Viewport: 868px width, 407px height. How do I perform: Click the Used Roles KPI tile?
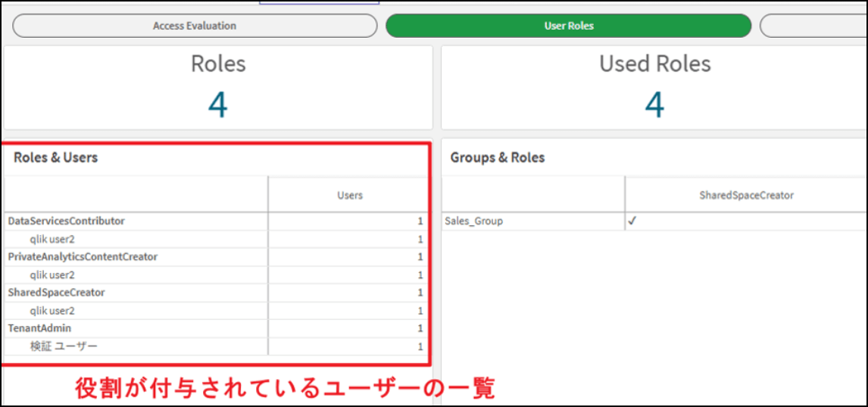(x=654, y=88)
